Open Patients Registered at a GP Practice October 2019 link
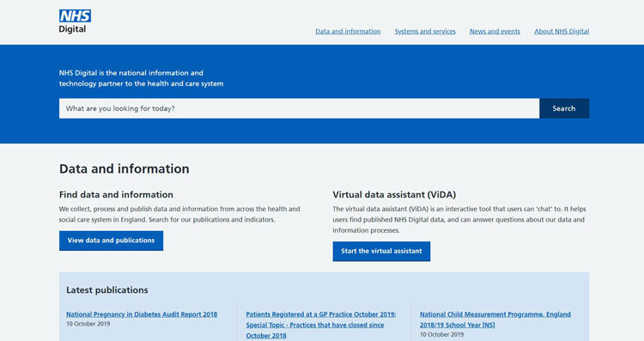Image resolution: width=644 pixels, height=341 pixels. pyautogui.click(x=321, y=325)
